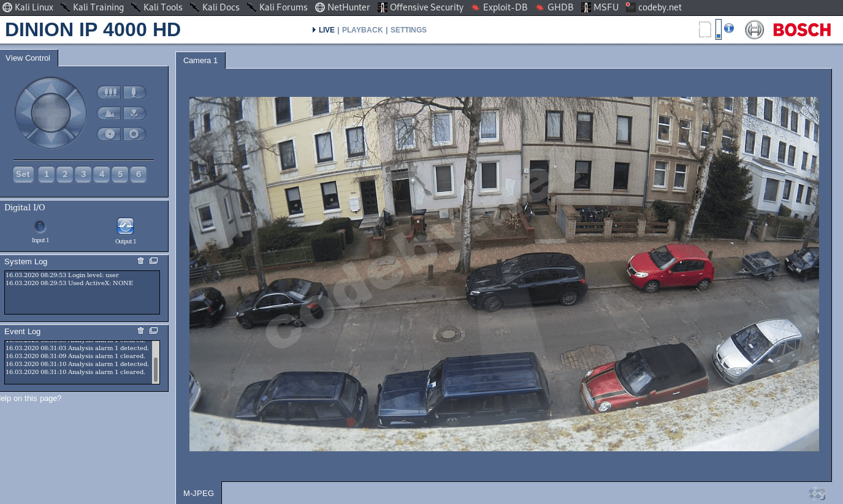Click the BOSCH brand wordmark
Viewport: 843px width, 504px height.
click(802, 30)
